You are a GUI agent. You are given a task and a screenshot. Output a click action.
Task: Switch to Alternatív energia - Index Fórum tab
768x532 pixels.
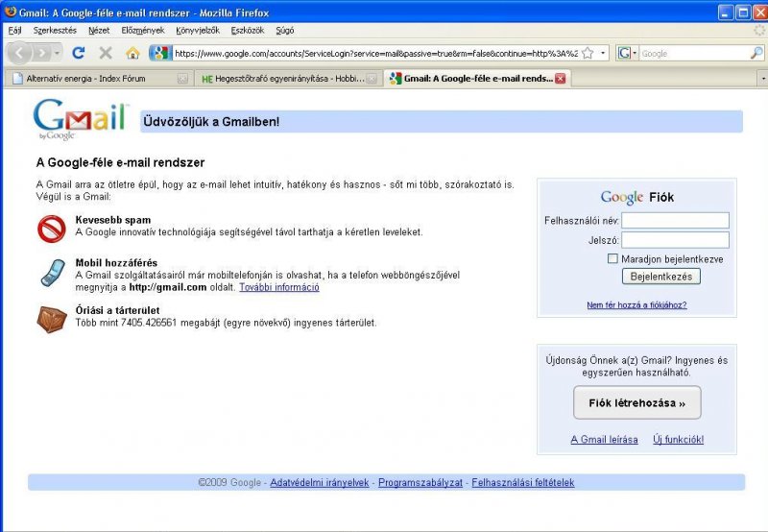pyautogui.click(x=98, y=79)
